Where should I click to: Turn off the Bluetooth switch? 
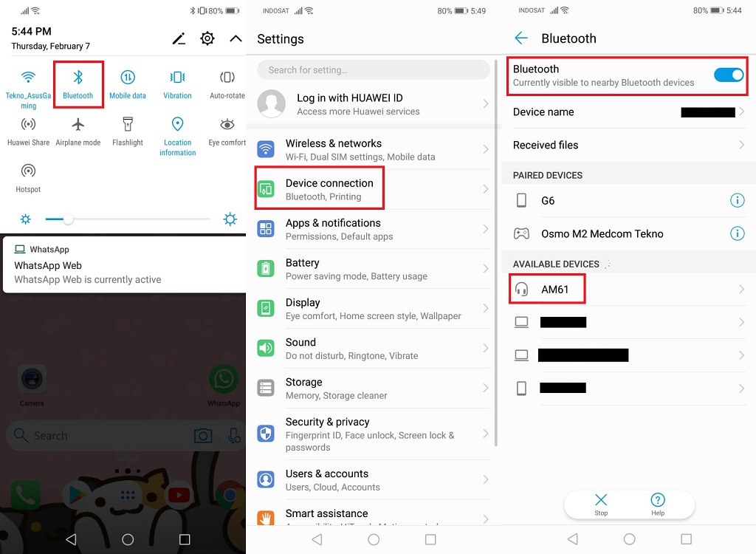pyautogui.click(x=729, y=75)
